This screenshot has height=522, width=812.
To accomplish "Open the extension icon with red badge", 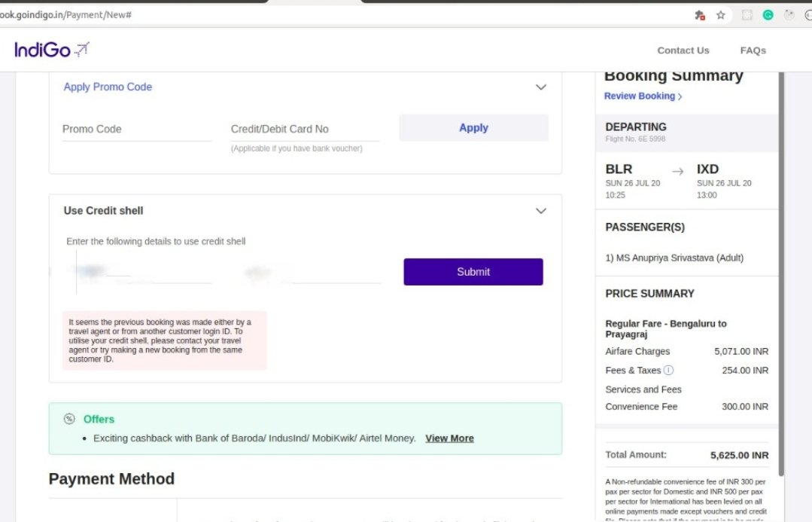I will point(700,15).
